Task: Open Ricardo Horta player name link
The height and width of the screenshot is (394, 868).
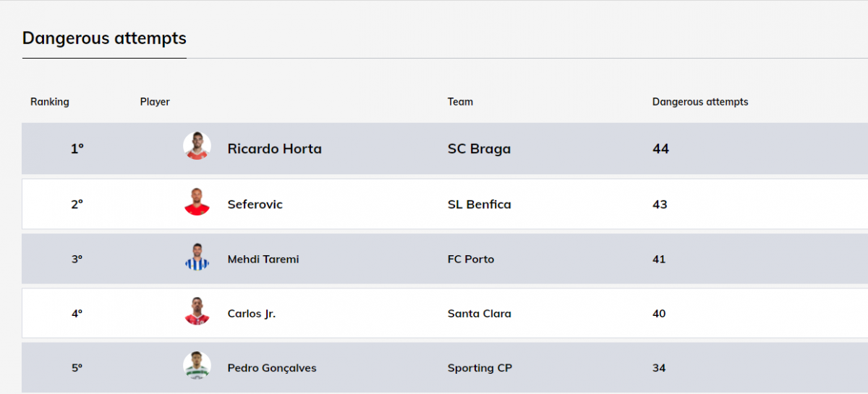Action: pos(274,149)
